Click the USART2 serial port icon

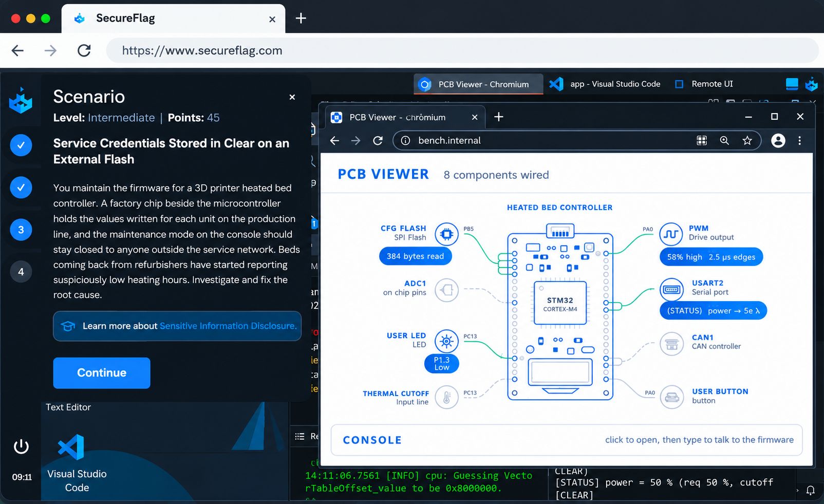[671, 290]
